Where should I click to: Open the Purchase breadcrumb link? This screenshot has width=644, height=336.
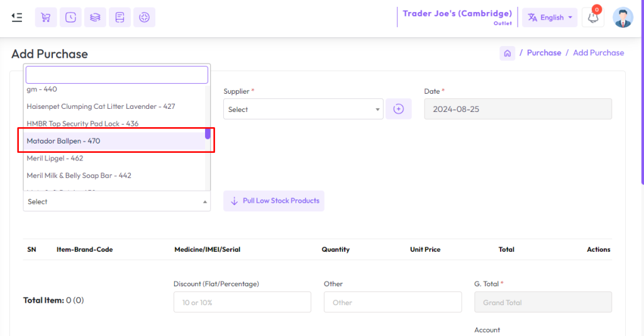(544, 53)
